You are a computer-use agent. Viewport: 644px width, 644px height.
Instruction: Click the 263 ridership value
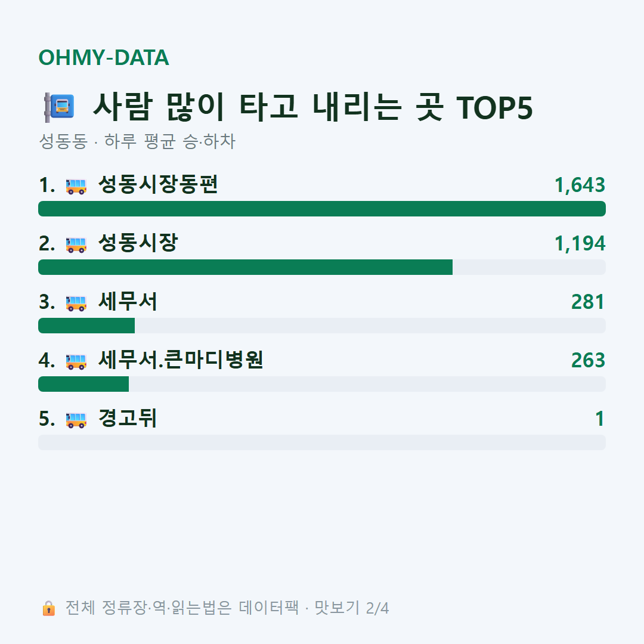click(588, 361)
